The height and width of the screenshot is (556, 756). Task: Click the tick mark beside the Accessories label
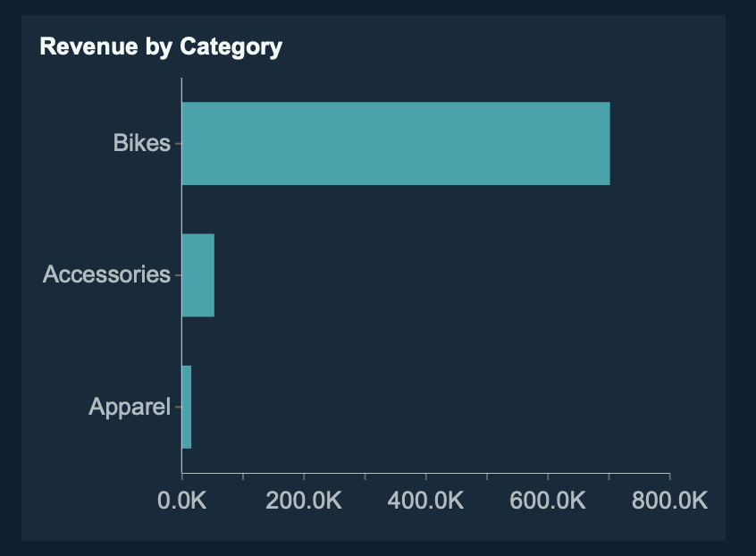point(177,275)
